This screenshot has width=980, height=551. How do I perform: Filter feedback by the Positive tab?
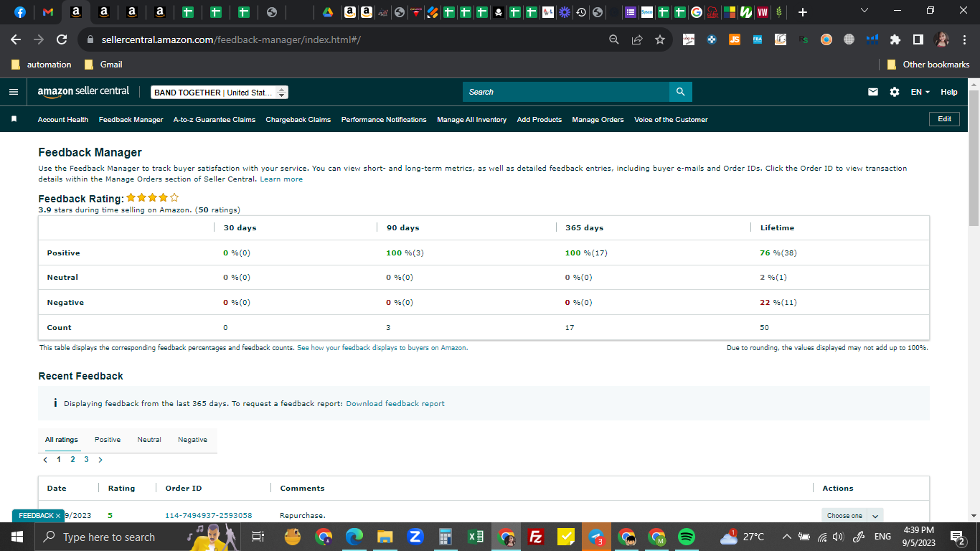pos(108,440)
